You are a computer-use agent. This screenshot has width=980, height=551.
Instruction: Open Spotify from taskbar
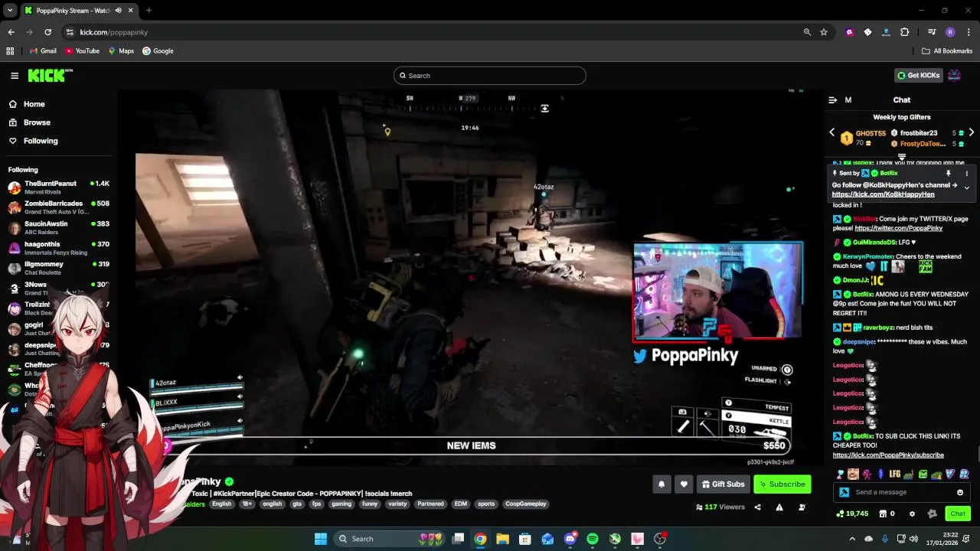593,539
